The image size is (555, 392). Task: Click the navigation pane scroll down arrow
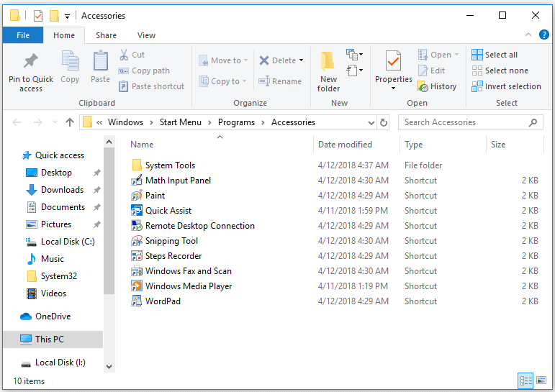tap(109, 367)
